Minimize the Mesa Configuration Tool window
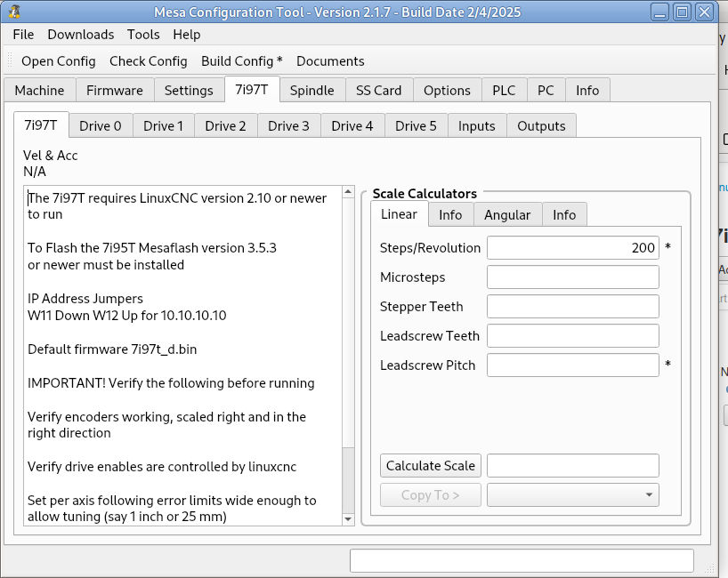728x578 pixels. tap(659, 12)
